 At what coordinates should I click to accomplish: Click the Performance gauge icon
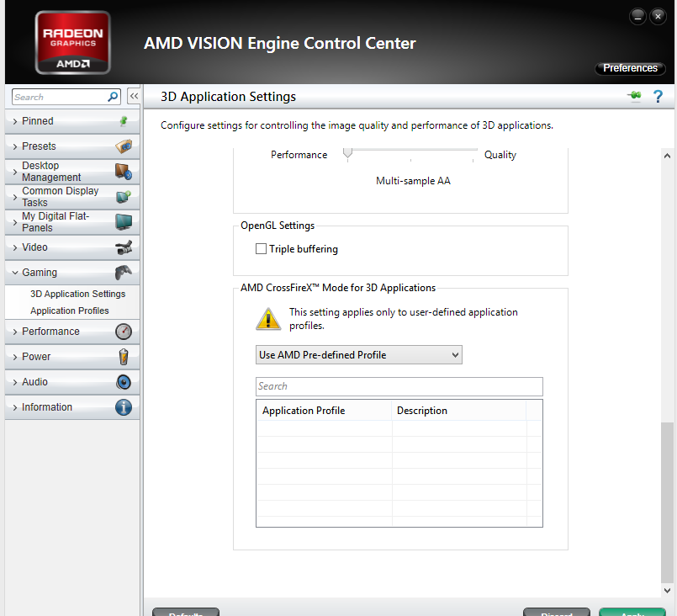pyautogui.click(x=124, y=332)
